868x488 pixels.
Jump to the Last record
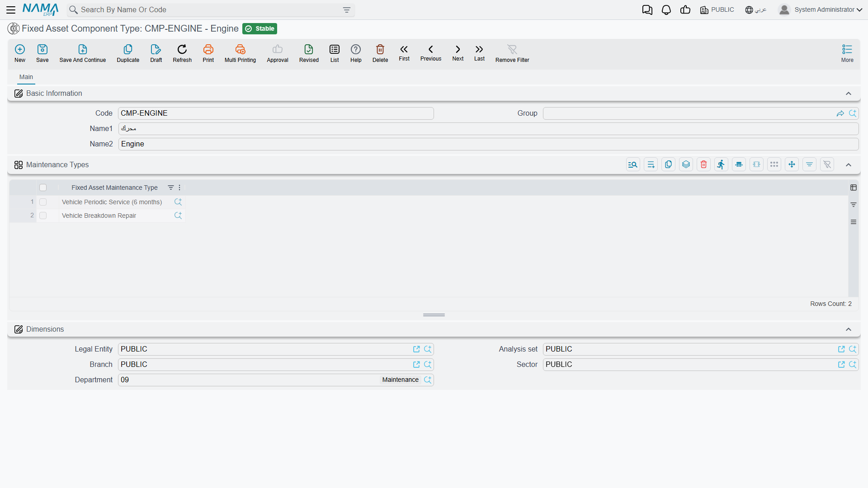(x=479, y=53)
